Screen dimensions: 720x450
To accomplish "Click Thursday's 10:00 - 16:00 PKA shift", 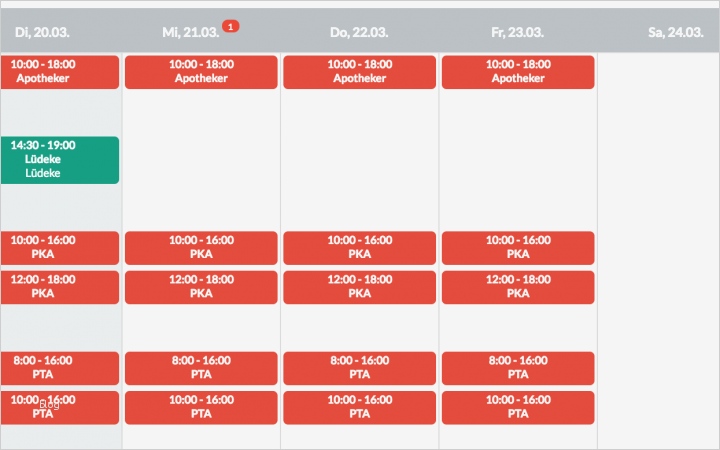I will click(359, 248).
